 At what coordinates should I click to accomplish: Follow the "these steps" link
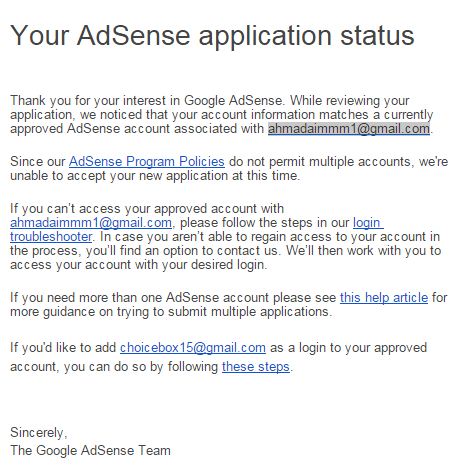click(256, 367)
